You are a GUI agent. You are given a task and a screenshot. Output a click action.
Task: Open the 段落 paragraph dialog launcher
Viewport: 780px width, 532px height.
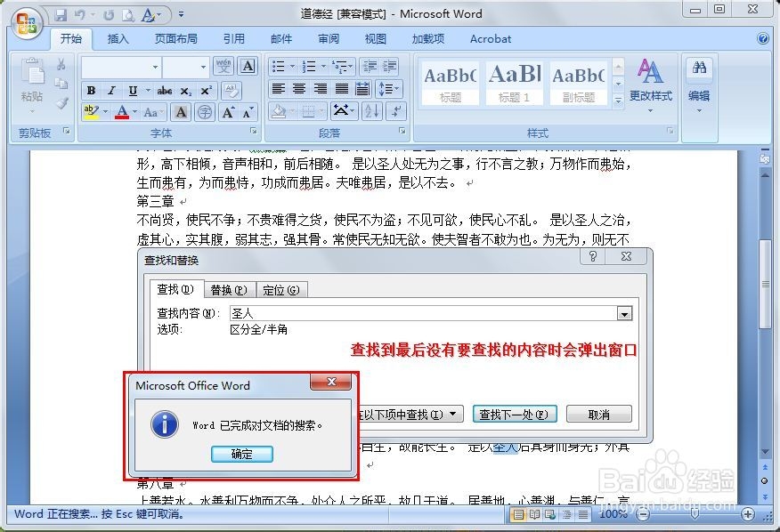point(402,131)
